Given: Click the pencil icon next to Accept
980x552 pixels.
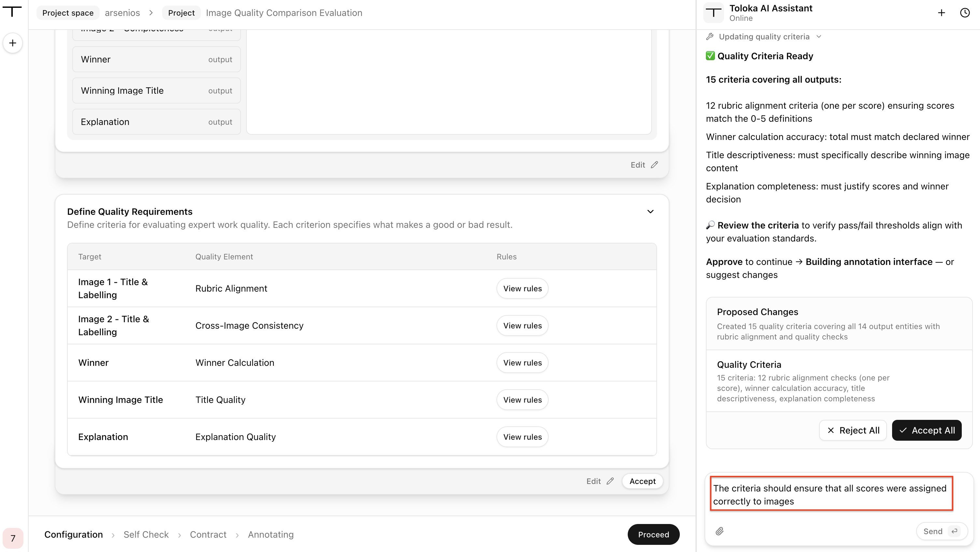Looking at the screenshot, I should [610, 481].
